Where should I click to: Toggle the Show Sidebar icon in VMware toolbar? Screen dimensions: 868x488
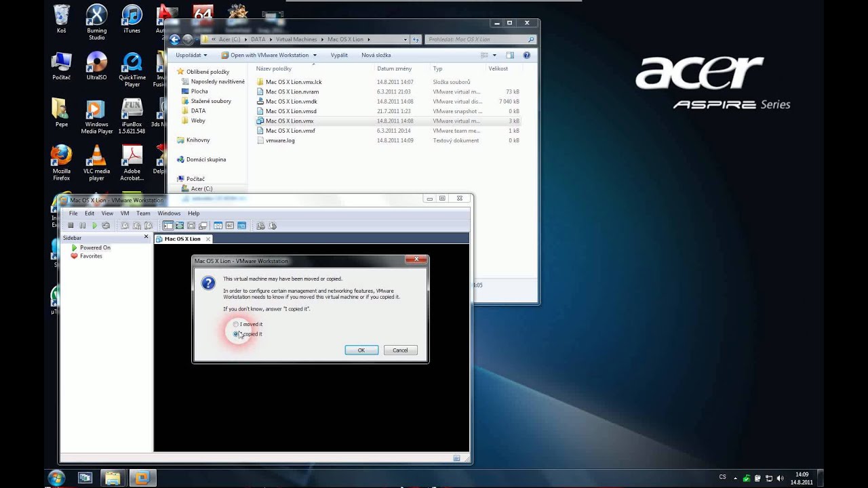tap(168, 226)
